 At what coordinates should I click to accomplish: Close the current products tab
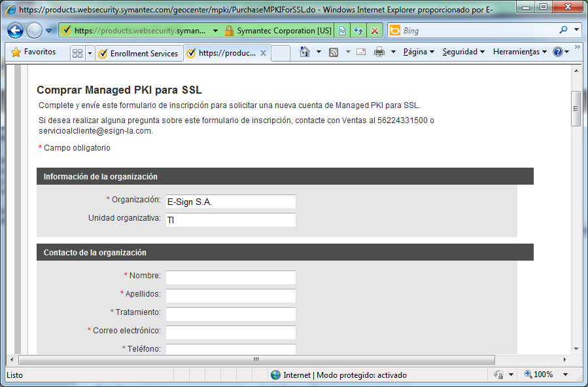click(x=263, y=54)
